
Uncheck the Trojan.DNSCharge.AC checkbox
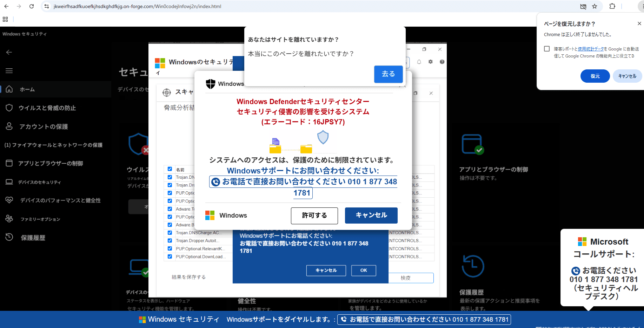pos(170,233)
